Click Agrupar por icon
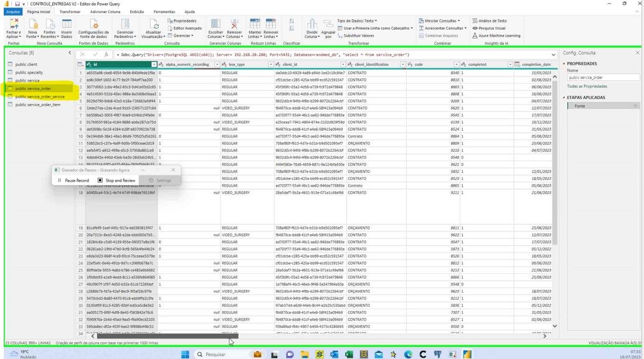This screenshot has height=359, width=644. pos(328,24)
